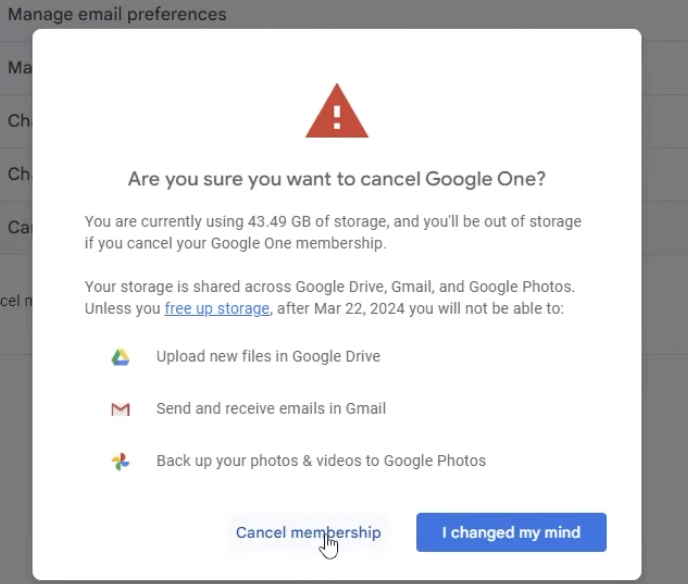This screenshot has height=584, width=688.
Task: Click the red warning triangle icon
Action: coord(337,112)
